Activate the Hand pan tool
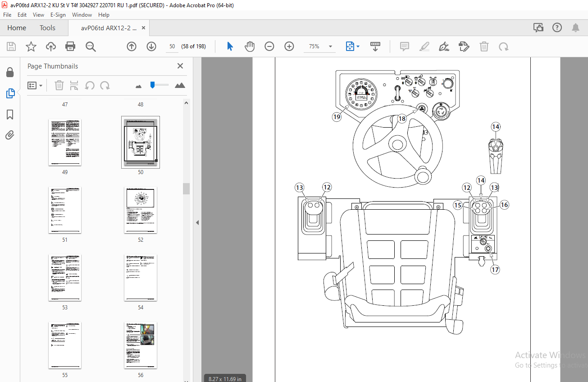This screenshot has width=588, height=382. [x=250, y=46]
